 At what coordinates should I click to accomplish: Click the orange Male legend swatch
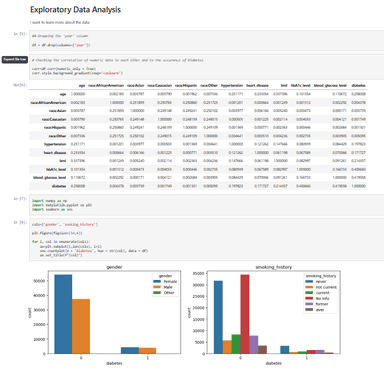tap(157, 287)
